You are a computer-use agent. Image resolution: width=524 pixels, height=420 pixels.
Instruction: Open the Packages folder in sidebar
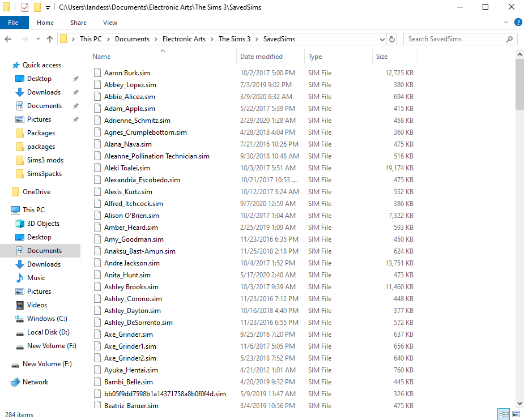point(41,133)
